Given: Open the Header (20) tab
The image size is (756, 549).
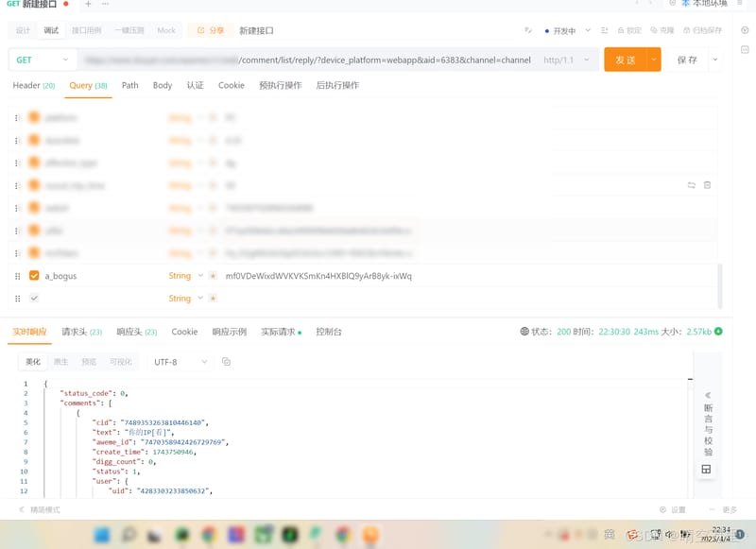Looking at the screenshot, I should pyautogui.click(x=34, y=86).
